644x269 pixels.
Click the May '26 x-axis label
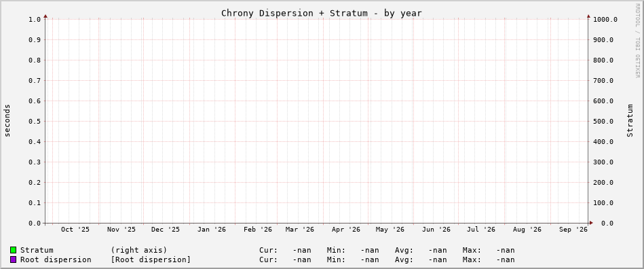coord(390,230)
